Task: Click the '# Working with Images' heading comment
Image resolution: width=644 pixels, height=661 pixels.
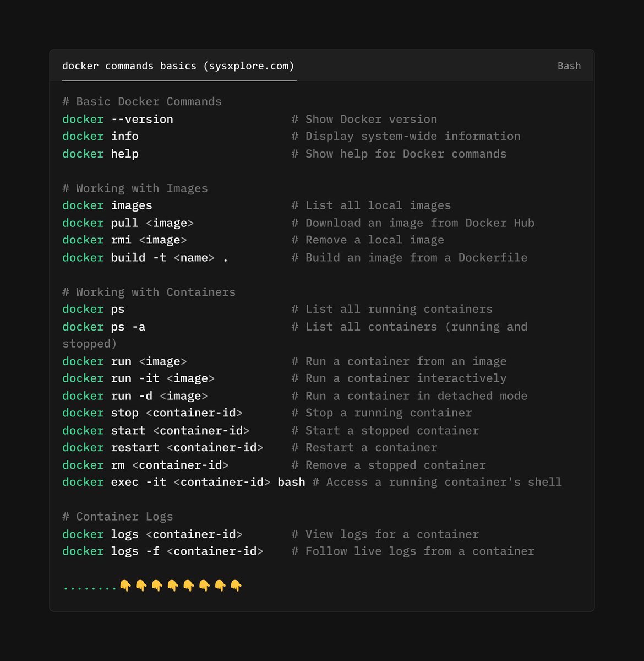Action: tap(135, 188)
